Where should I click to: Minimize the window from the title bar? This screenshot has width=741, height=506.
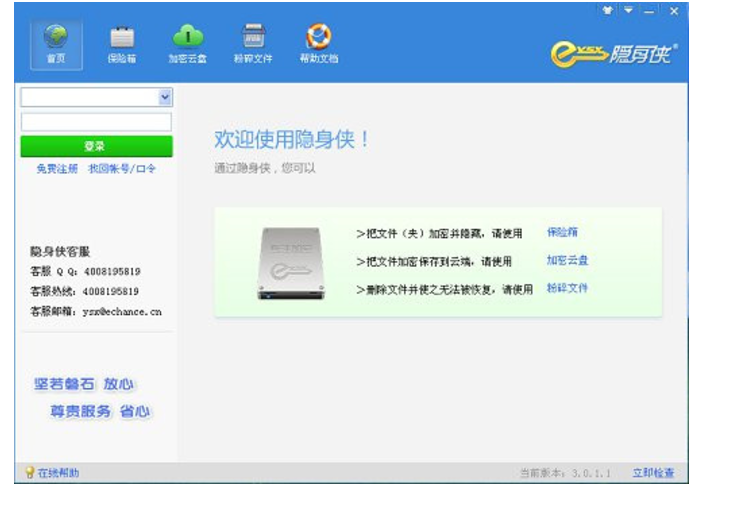tap(650, 10)
